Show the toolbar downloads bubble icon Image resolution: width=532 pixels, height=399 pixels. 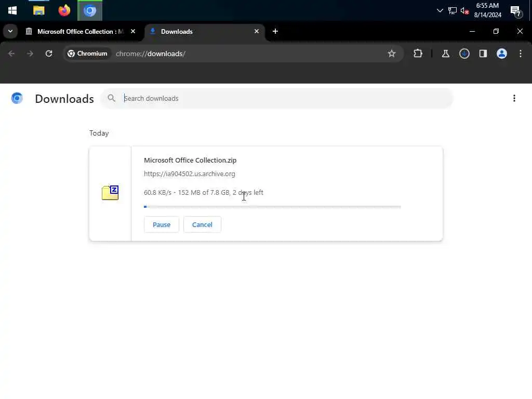click(464, 54)
